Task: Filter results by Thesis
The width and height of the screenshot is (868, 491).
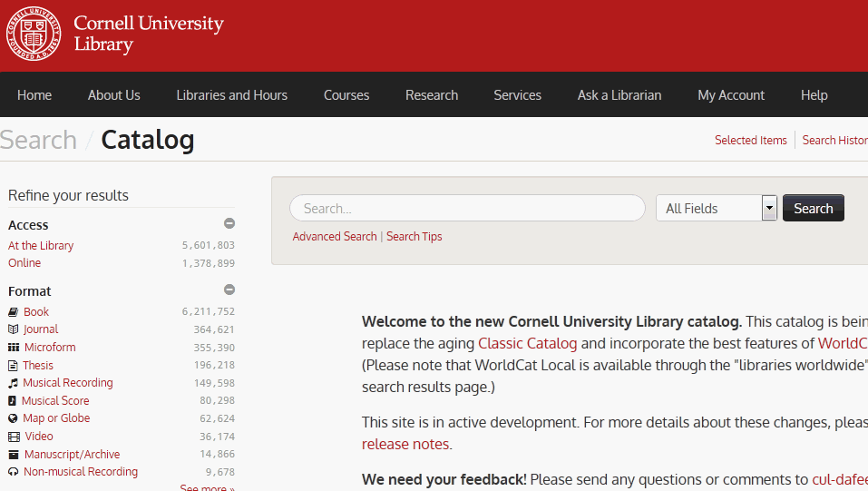Action: pos(38,366)
